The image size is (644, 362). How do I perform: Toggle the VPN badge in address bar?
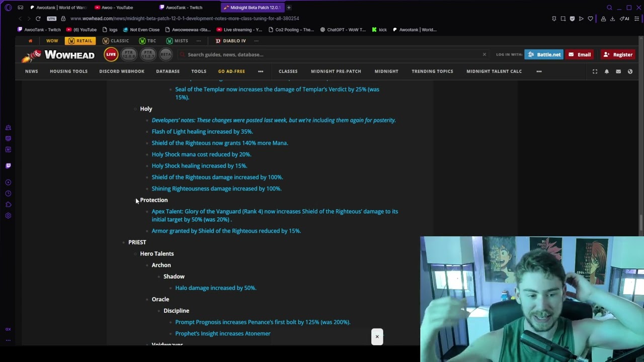[x=51, y=19]
